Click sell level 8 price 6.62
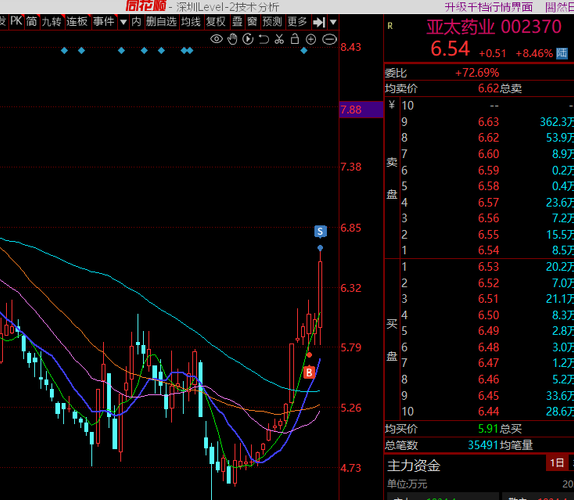The image size is (574, 500). click(x=489, y=138)
